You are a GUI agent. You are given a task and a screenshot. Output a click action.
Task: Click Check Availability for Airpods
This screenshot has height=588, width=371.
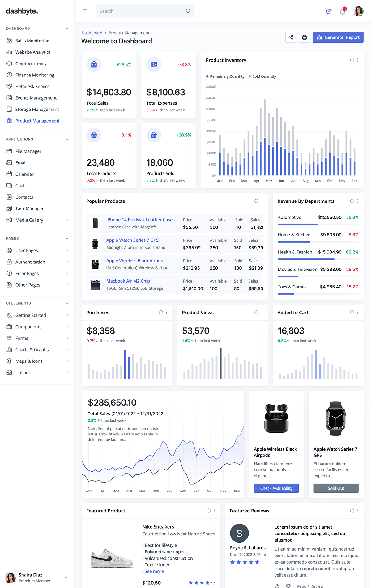[276, 488]
